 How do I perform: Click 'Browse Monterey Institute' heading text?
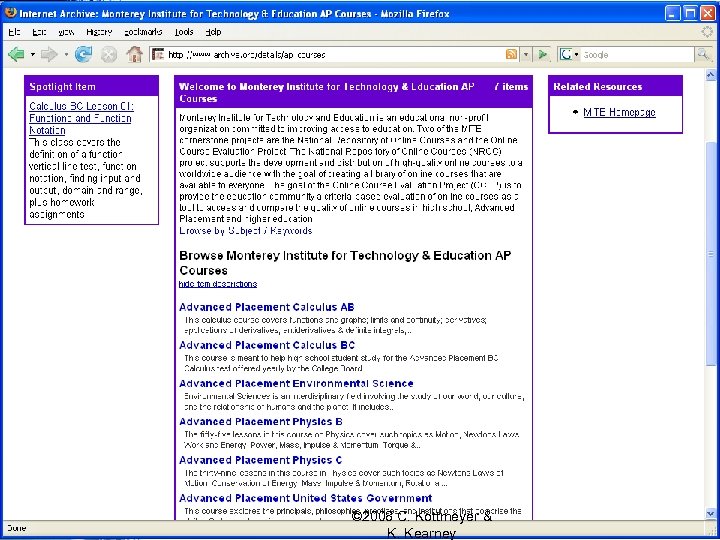(345, 263)
